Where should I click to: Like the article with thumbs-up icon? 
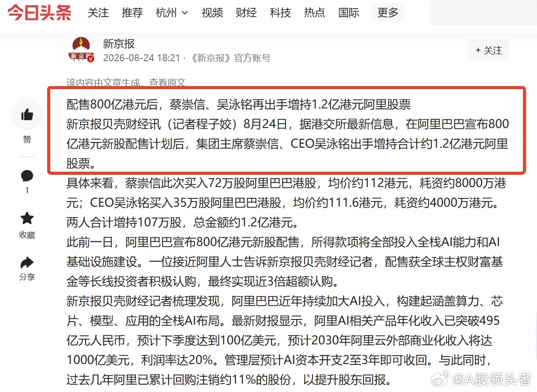[x=27, y=114]
